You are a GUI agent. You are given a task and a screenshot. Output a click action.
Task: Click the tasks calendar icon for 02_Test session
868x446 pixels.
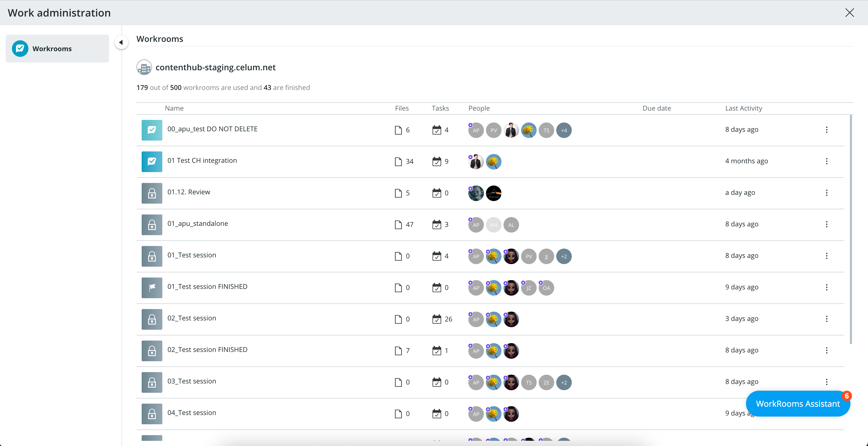(x=437, y=319)
